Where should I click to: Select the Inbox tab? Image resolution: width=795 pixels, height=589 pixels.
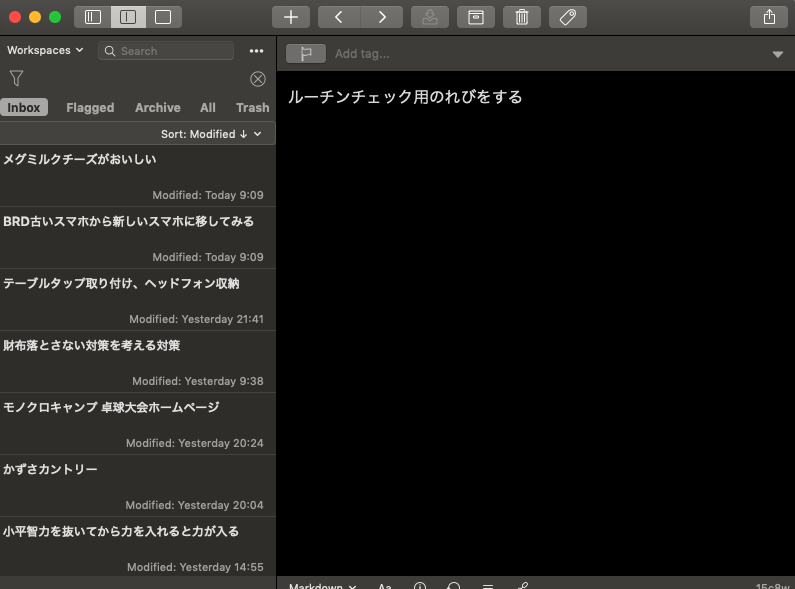(24, 107)
